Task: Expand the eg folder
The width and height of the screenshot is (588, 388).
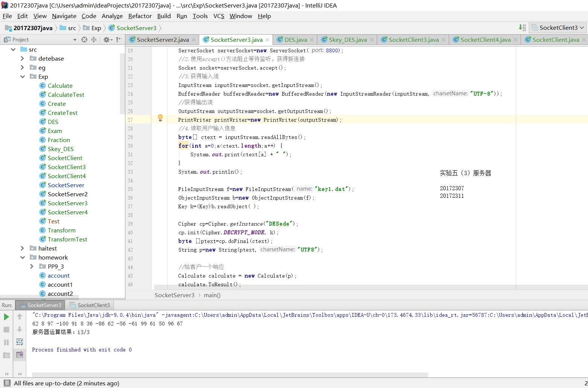Action: pos(22,67)
